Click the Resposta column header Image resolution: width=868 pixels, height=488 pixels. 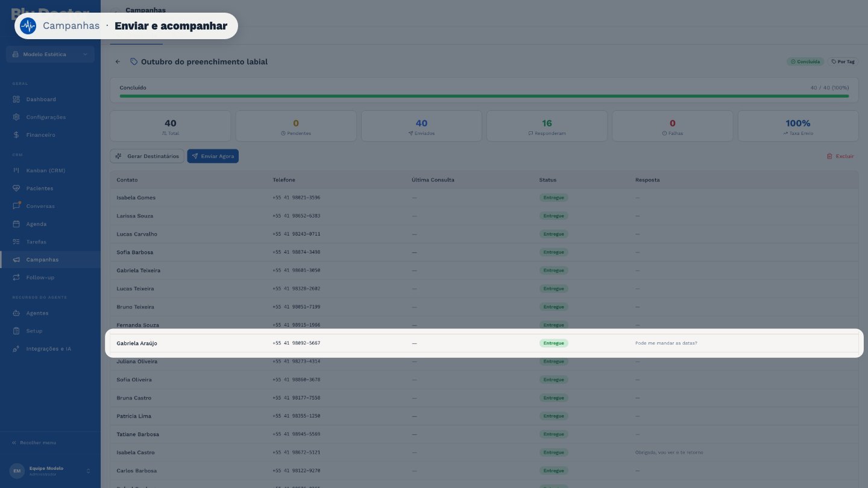point(647,180)
